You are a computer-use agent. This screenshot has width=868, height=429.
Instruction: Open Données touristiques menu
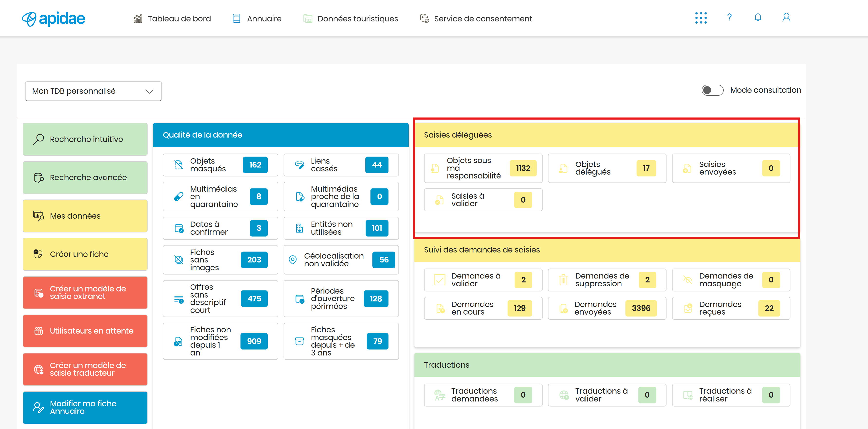351,19
